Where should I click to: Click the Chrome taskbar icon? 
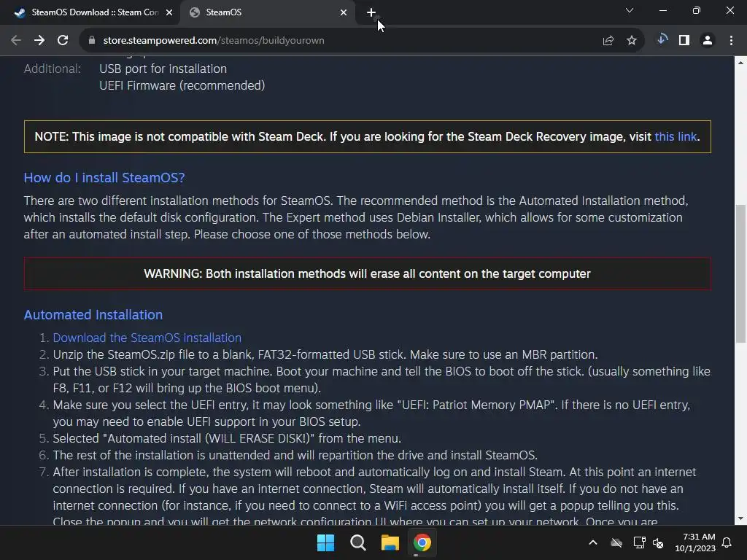[422, 542]
